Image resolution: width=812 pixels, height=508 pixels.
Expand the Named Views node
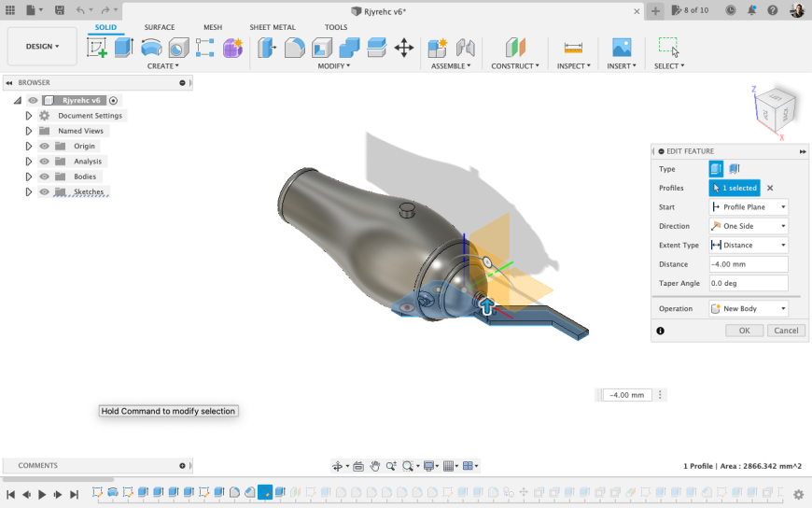(x=29, y=131)
